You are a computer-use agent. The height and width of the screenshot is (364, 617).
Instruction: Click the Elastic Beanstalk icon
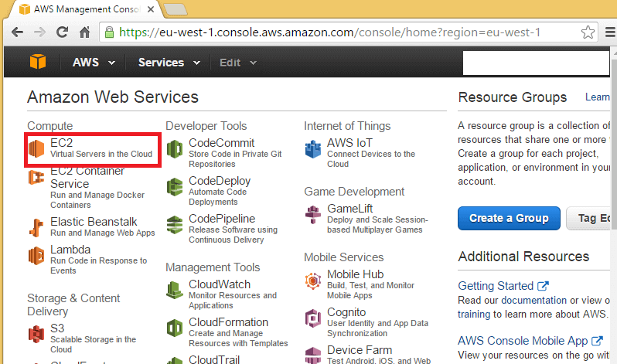tap(36, 227)
